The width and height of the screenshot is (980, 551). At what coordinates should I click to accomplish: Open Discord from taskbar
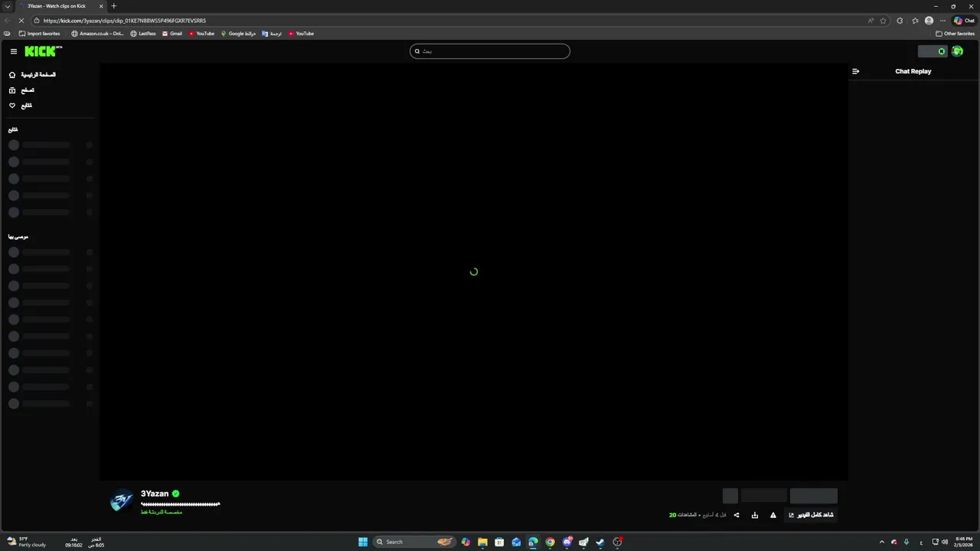coord(567,542)
